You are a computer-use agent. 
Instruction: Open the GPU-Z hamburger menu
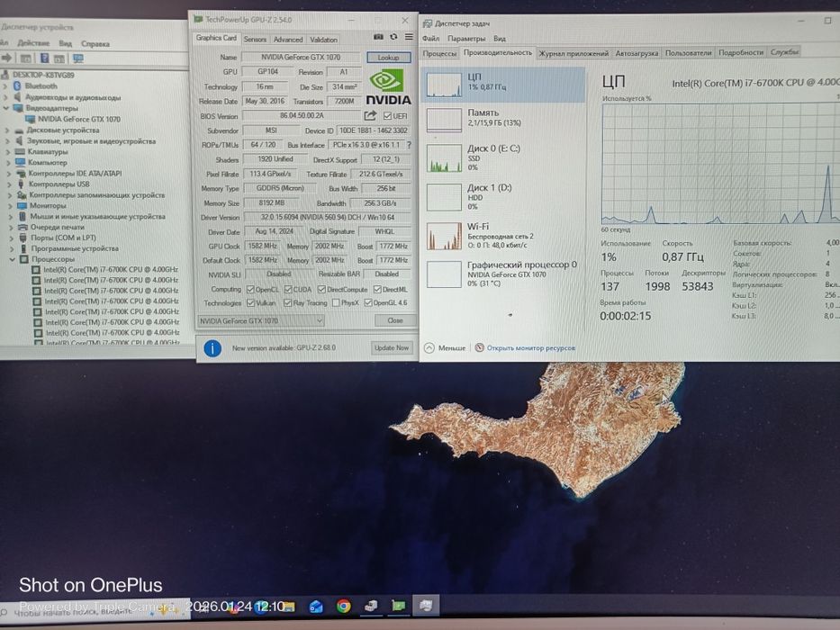pyautogui.click(x=409, y=36)
